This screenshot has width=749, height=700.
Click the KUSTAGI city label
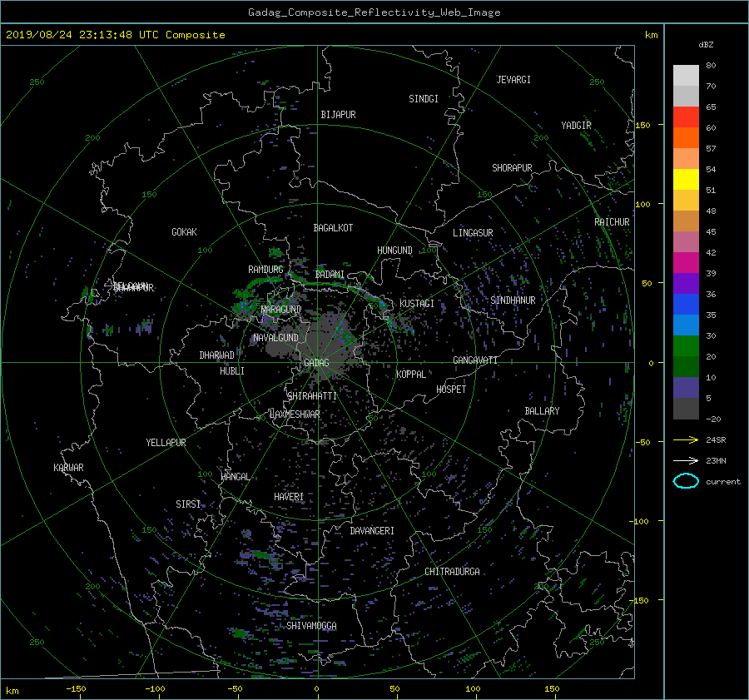point(417,304)
